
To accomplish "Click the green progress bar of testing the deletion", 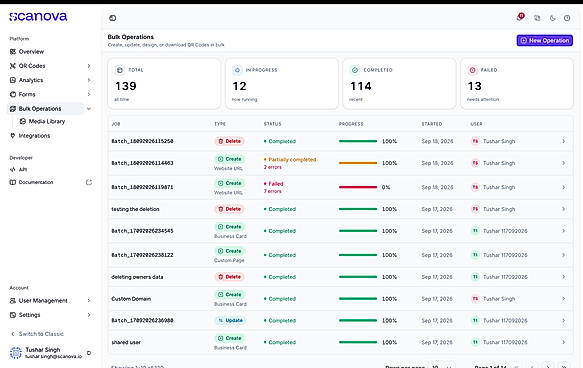I will [x=358, y=209].
